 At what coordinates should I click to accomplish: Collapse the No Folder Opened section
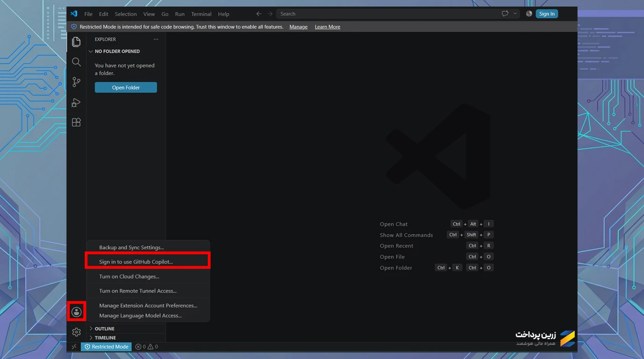(x=126, y=51)
